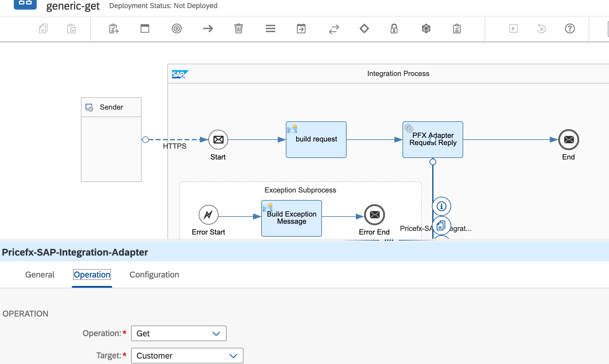Click the hamburger lines toolbar icon

(x=270, y=29)
